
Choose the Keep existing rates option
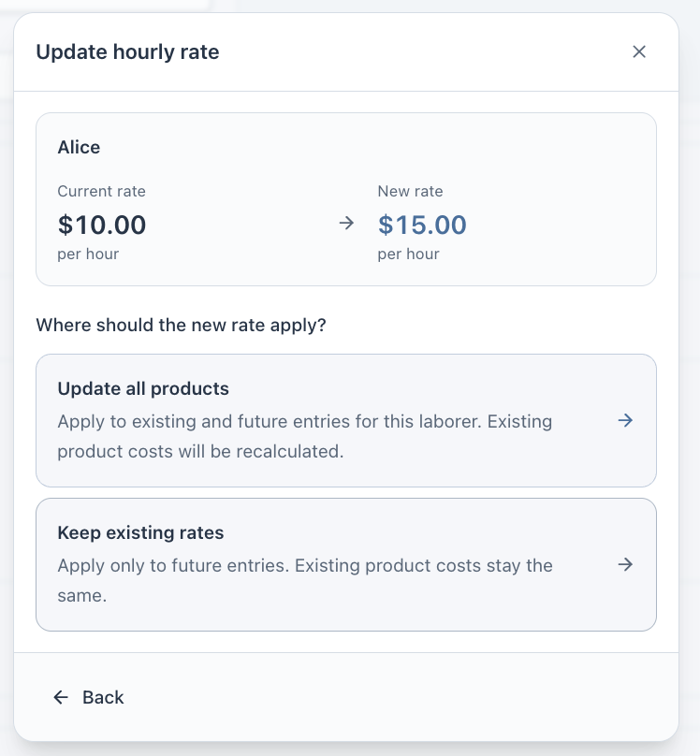click(x=346, y=564)
